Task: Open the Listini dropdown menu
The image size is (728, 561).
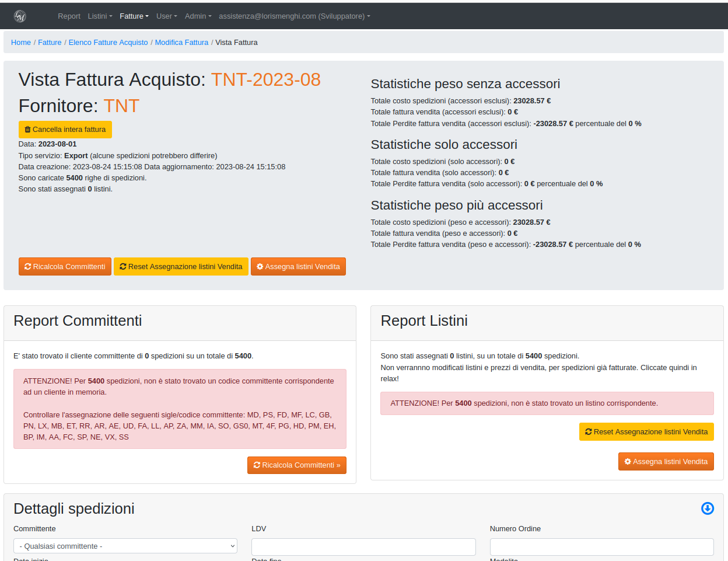Action: pyautogui.click(x=100, y=16)
